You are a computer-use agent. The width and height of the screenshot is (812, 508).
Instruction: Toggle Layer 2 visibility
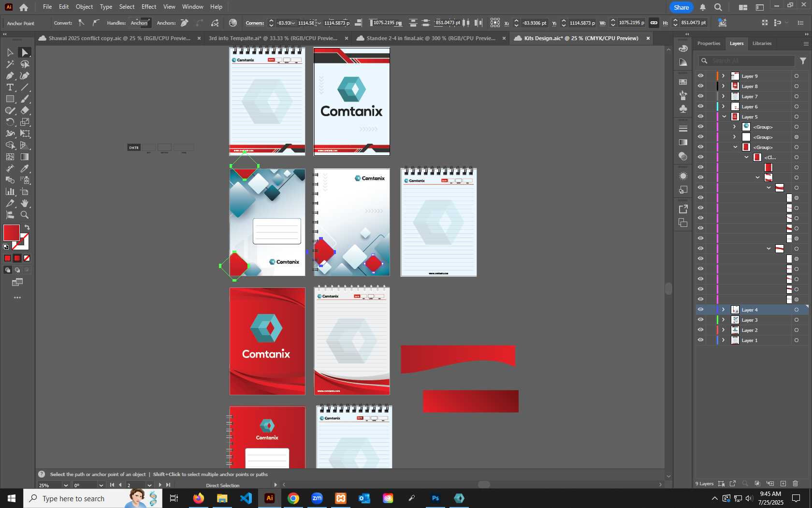(x=700, y=330)
